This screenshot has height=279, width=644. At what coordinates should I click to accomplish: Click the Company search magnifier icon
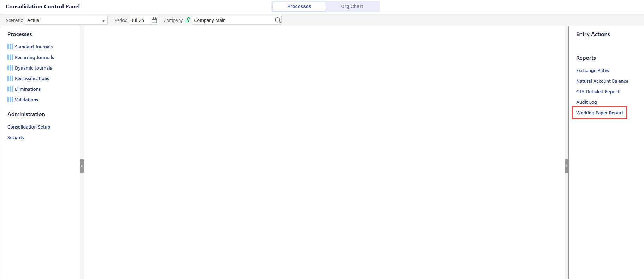coord(278,20)
